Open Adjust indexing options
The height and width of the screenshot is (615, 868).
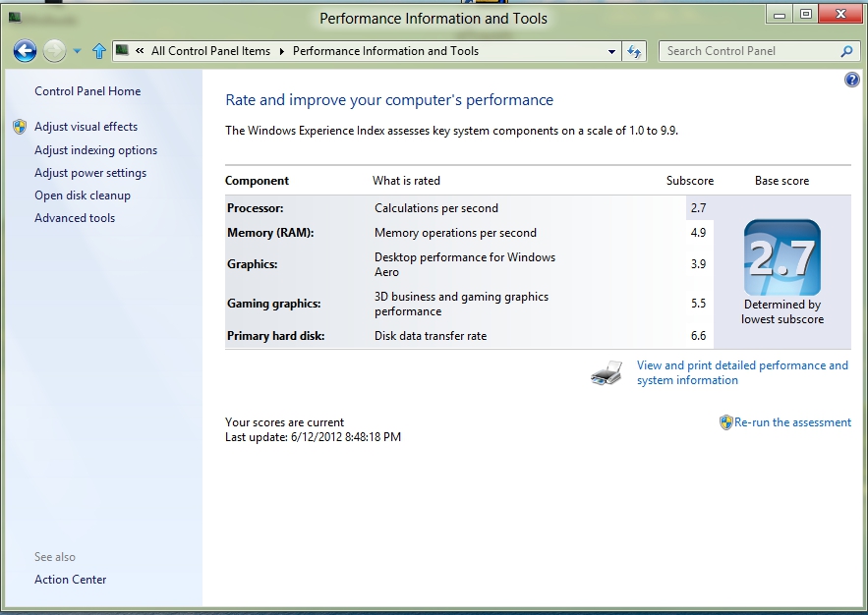tap(95, 150)
